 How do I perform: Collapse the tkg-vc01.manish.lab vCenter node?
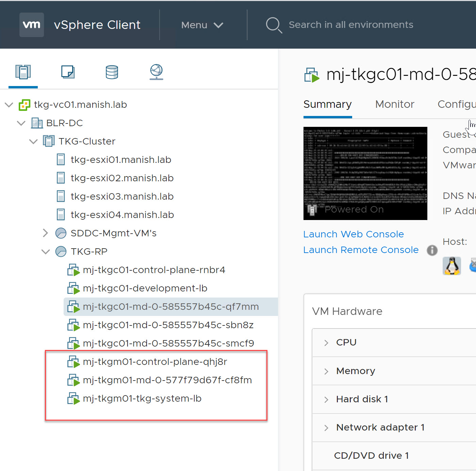click(9, 105)
